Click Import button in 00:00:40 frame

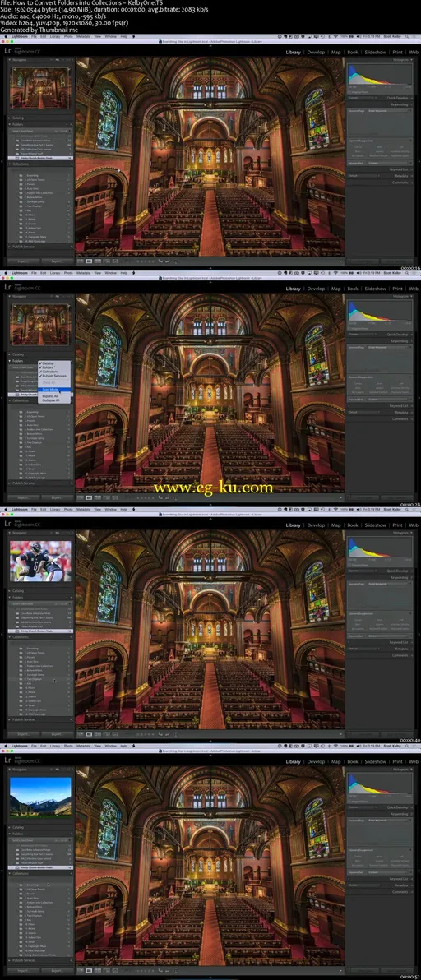click(24, 734)
